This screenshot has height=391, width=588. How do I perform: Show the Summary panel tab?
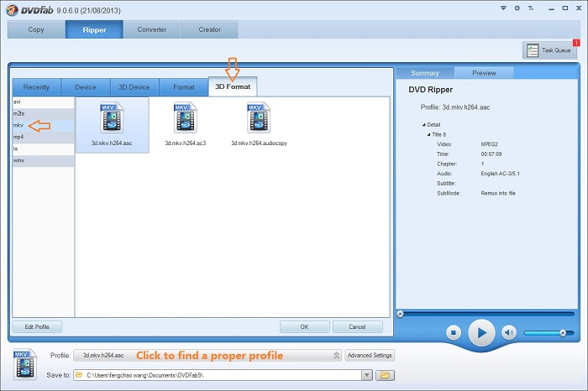(x=425, y=73)
